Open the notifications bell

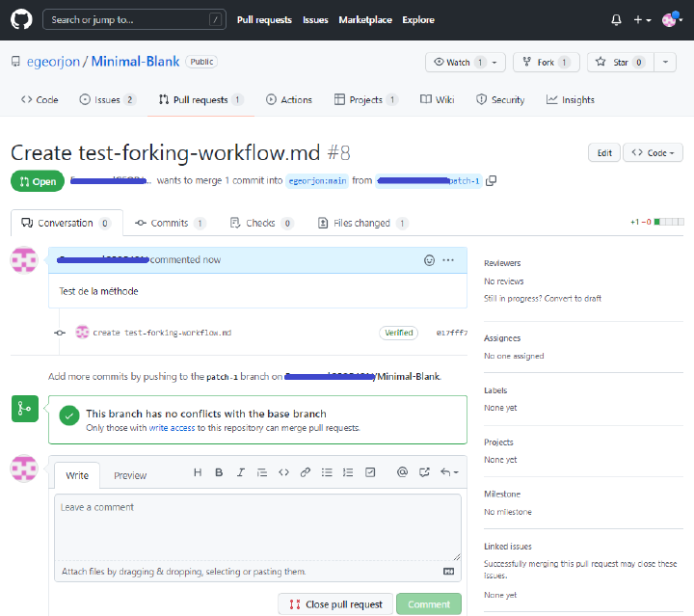click(x=616, y=20)
